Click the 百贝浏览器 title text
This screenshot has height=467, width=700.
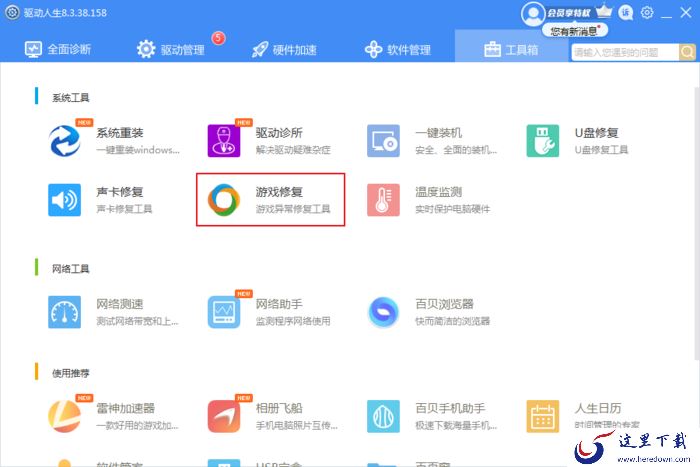pos(444,304)
